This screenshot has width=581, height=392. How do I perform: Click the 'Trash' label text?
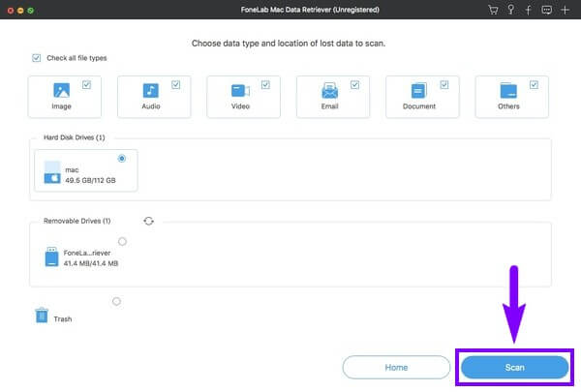point(63,319)
